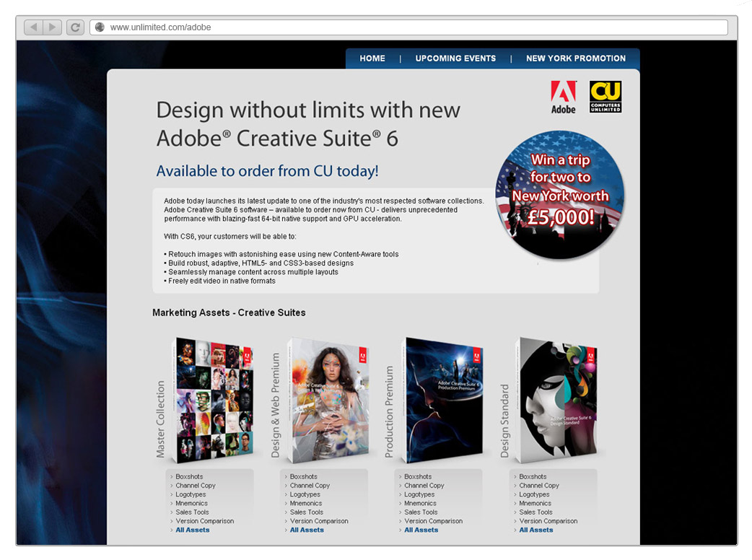Click the globe icon in address bar
Image resolution: width=752 pixels, height=560 pixels.
[100, 27]
